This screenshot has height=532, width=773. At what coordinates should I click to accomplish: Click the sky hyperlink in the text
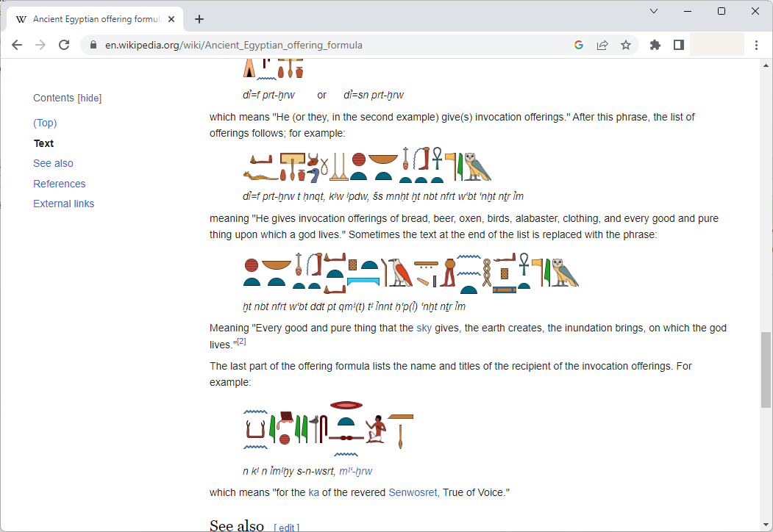tap(424, 328)
